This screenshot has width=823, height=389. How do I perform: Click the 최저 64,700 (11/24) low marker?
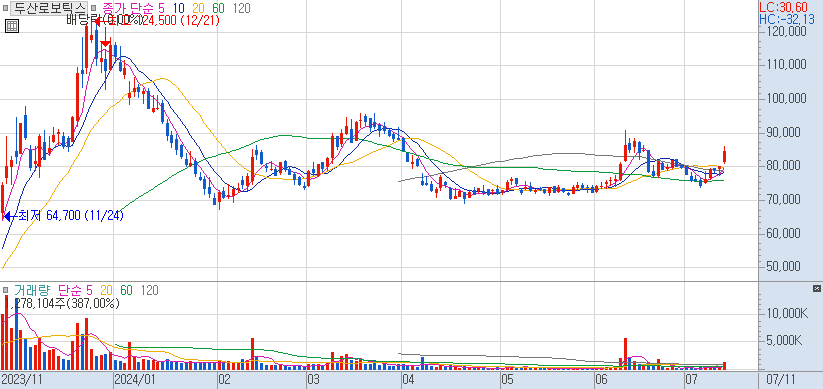64,216
